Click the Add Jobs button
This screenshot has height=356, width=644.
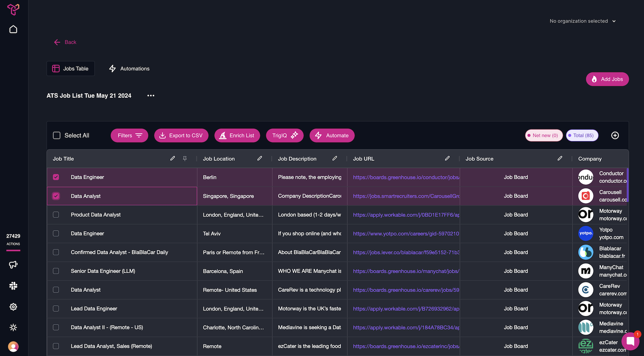click(x=607, y=79)
